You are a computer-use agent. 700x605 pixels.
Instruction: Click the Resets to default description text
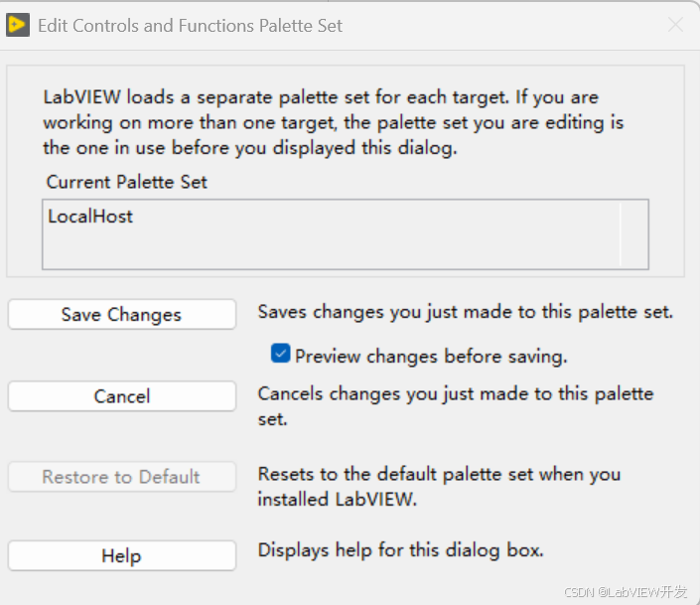point(439,486)
